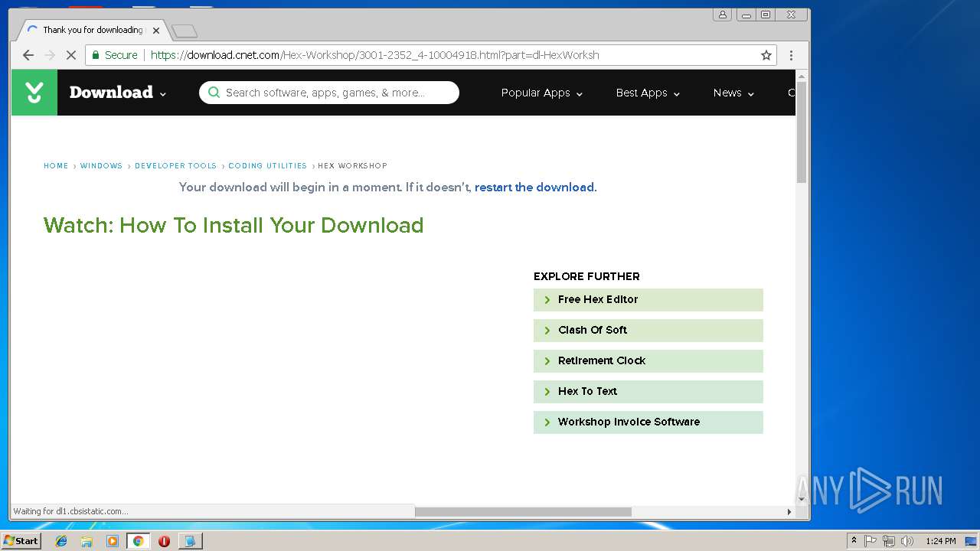
Task: Go to WINDOWS breadcrumb
Action: click(x=101, y=165)
